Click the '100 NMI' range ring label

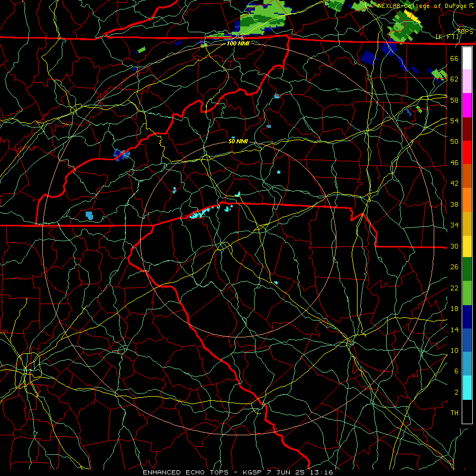[x=238, y=43]
